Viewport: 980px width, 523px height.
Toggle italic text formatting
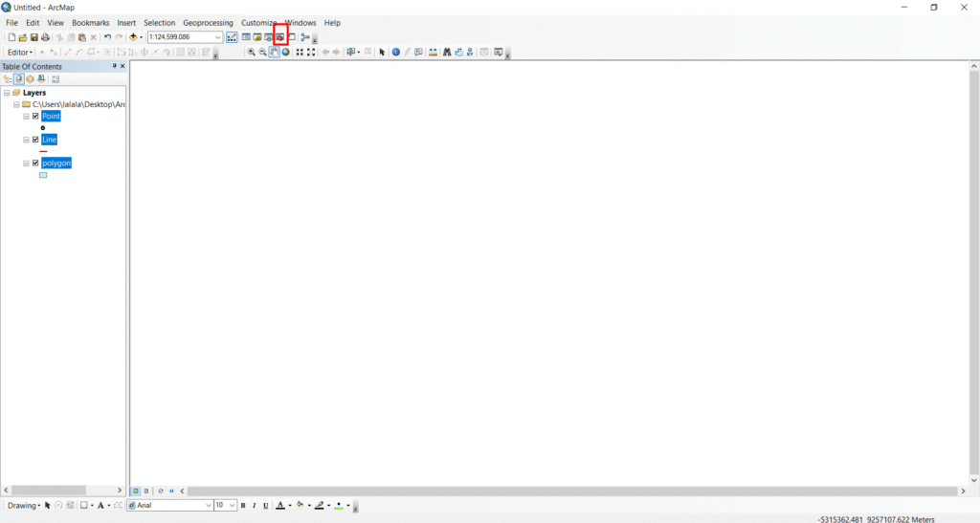(x=255, y=506)
